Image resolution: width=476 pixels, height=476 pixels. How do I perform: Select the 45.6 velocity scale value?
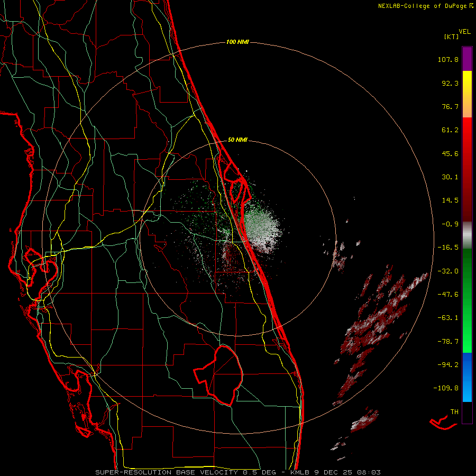[450, 153]
